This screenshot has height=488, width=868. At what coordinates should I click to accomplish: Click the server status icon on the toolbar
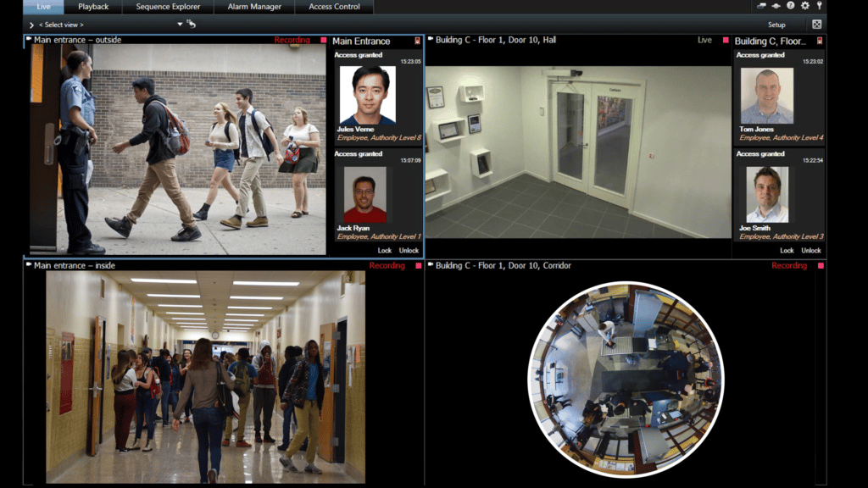(776, 6)
